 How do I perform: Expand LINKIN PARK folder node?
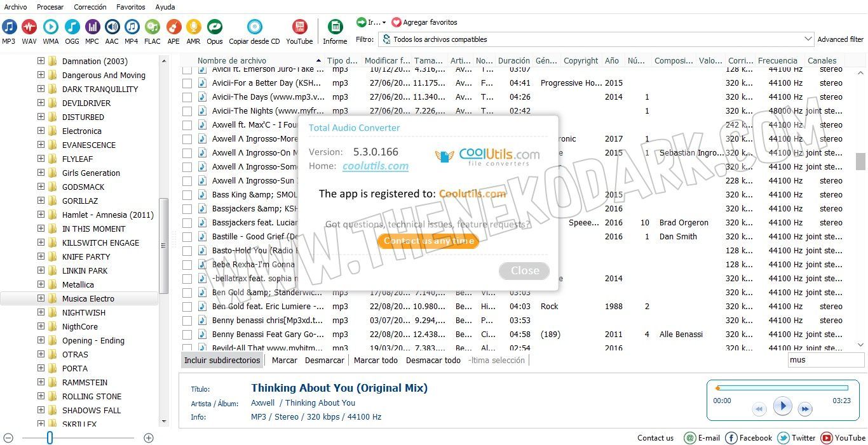point(41,270)
